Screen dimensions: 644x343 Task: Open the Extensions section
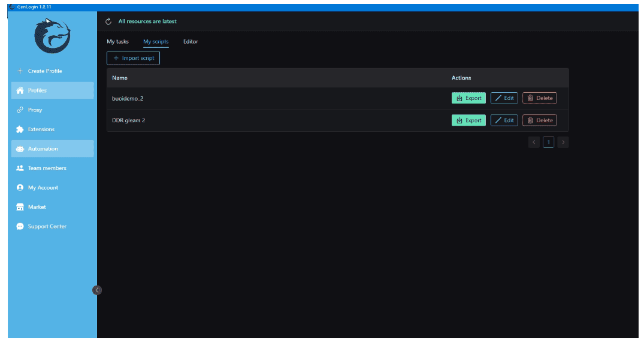(x=52, y=129)
